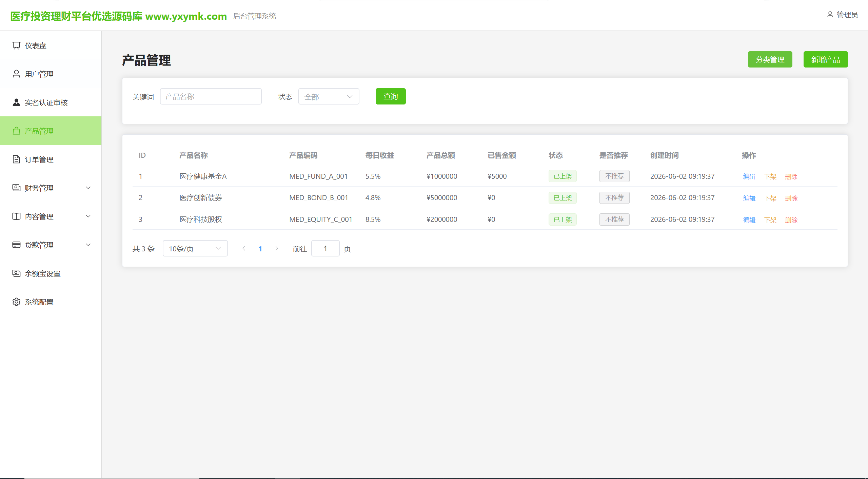This screenshot has width=868, height=479.
Task: Click the document icon beside 订单管理
Action: pos(16,159)
